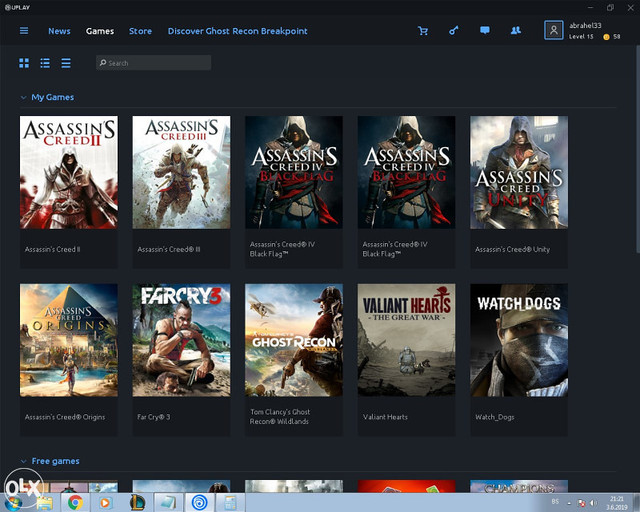The height and width of the screenshot is (512, 640).
Task: Open the Store tab
Action: 140,31
